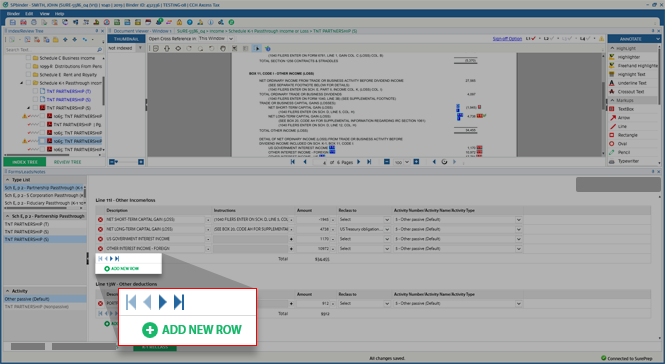
Task: Click the Save icon in main toolbar
Action: [13, 22]
